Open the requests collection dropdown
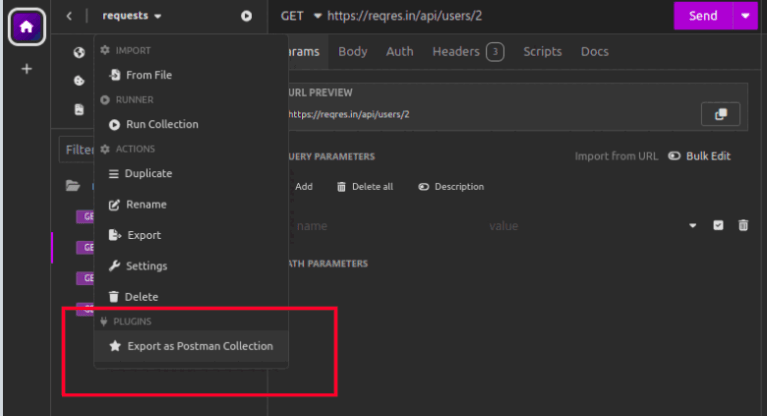The height and width of the screenshot is (416, 767). [131, 16]
